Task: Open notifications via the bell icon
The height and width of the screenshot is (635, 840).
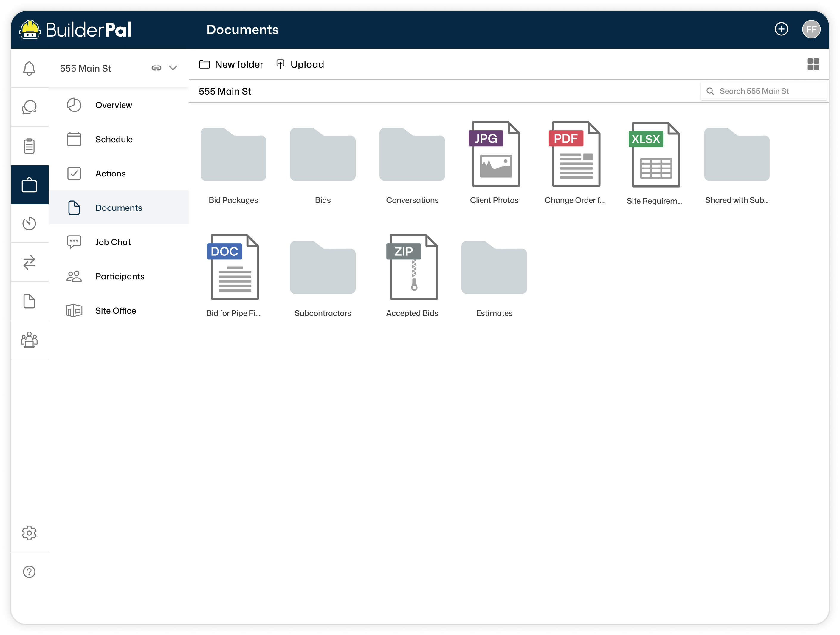Action: coord(29,68)
